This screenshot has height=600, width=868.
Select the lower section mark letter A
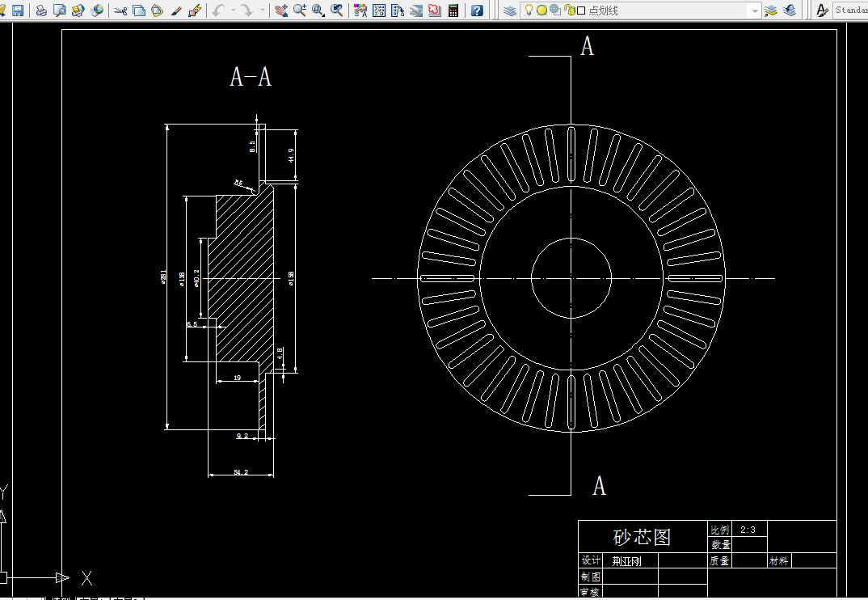[x=600, y=485]
